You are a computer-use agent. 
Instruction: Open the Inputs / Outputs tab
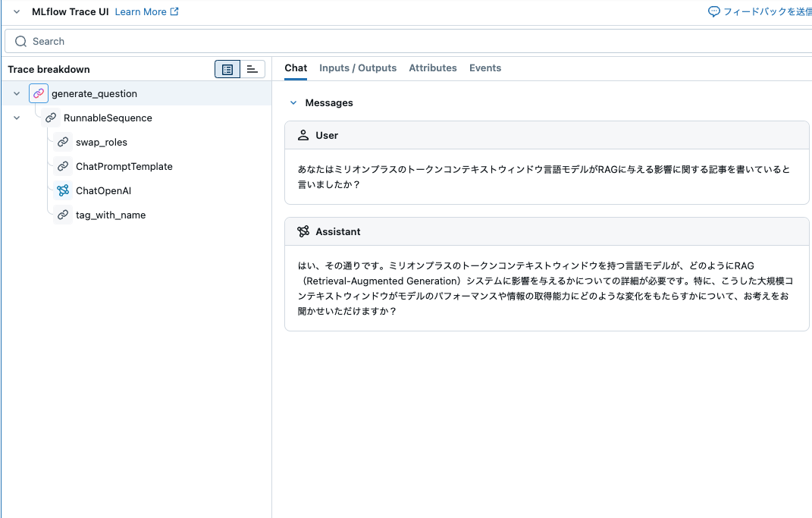[358, 67]
